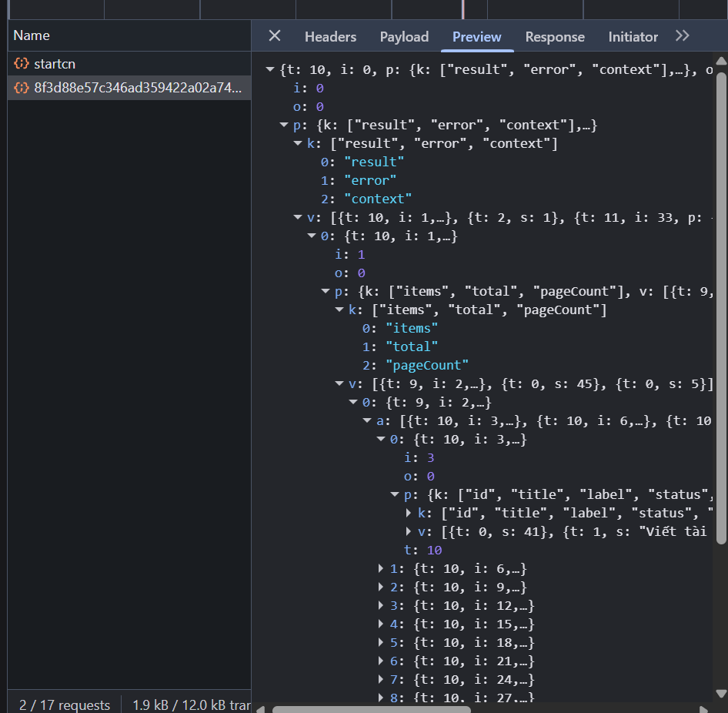Switch to the Payload tab
728x713 pixels.
click(404, 37)
